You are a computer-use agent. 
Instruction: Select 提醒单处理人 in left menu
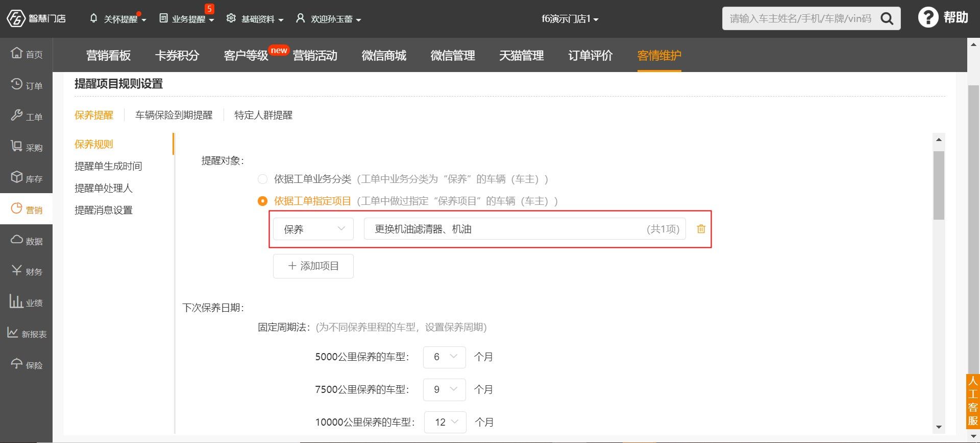point(104,188)
